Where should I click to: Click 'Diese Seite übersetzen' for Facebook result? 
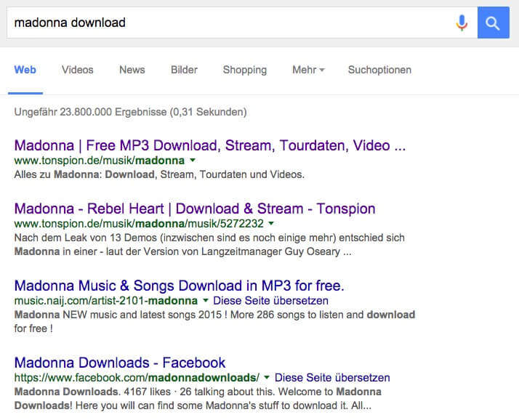pos(332,378)
